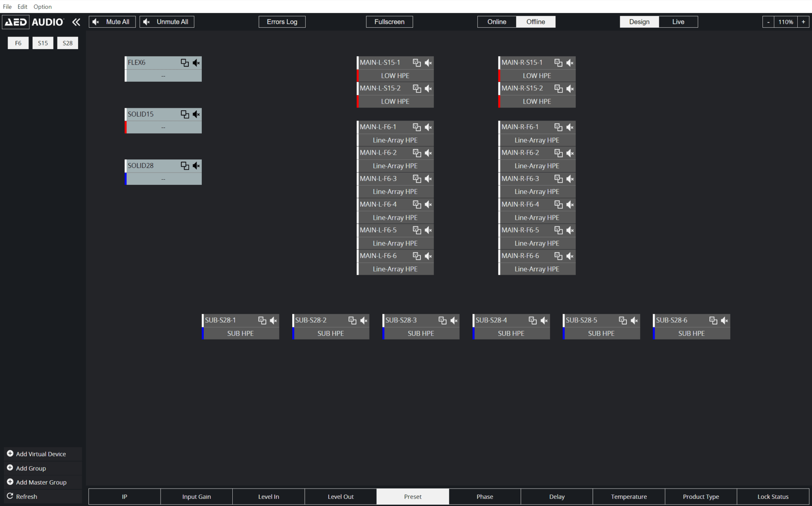Collapse the sidebar with the double-chevron
Viewport: 812px width, 506px height.
[x=76, y=22]
